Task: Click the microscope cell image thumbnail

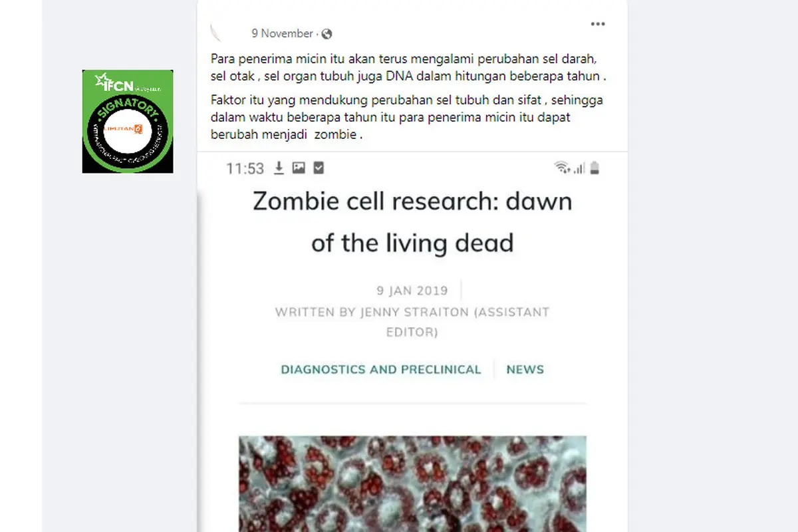Action: [412, 484]
